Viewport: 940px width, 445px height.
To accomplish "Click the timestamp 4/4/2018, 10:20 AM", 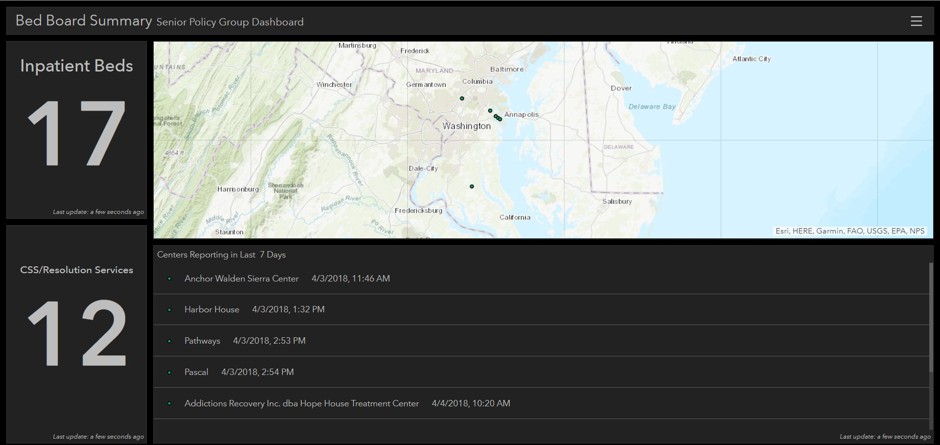I will coord(471,403).
